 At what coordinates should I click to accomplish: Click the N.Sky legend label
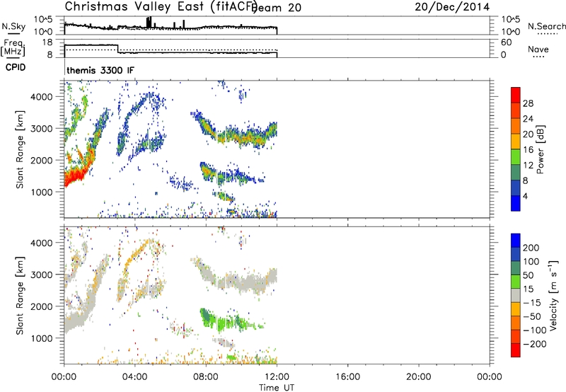pos(13,26)
